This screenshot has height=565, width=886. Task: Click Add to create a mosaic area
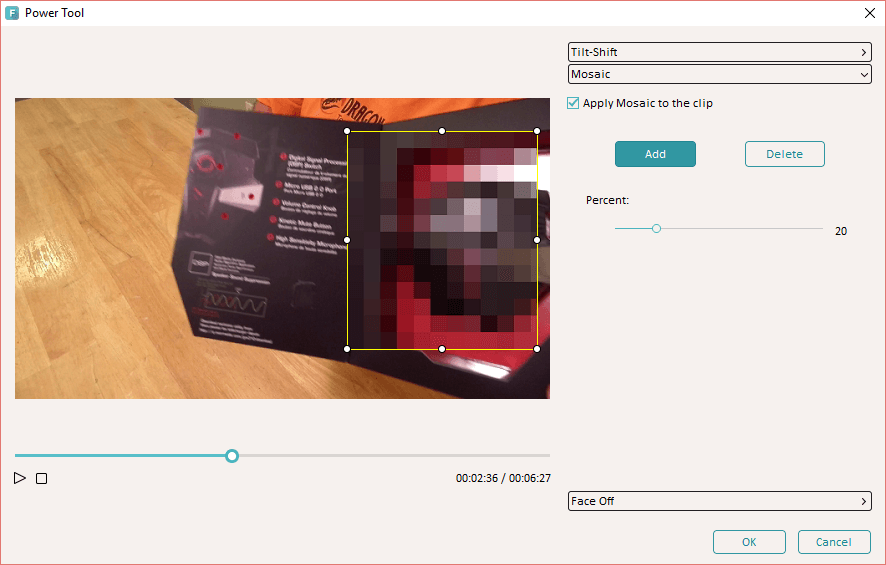click(x=655, y=154)
